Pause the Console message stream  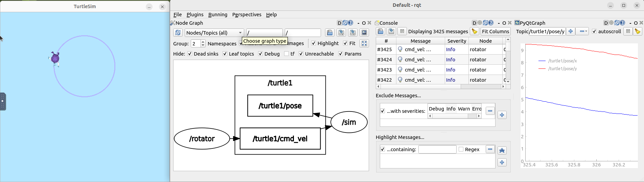[x=402, y=32]
